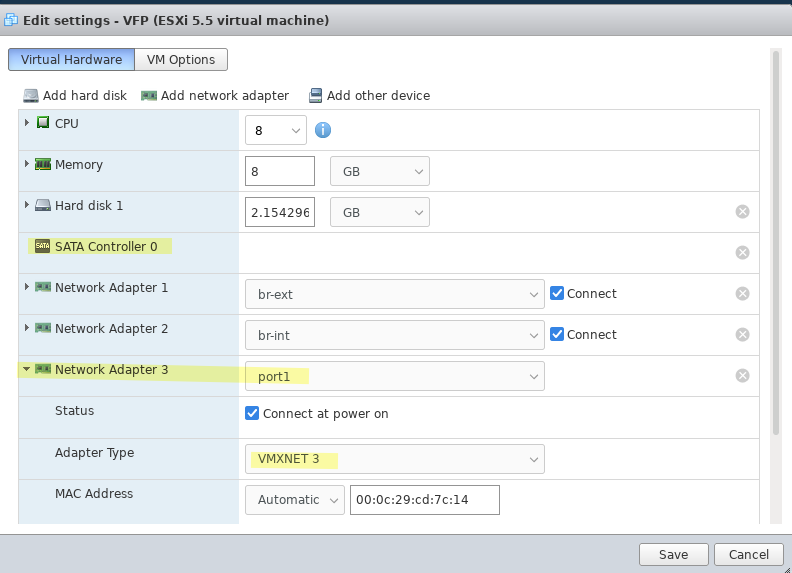Click the Add other device icon
Screen dimensions: 792x573
pos(315,96)
